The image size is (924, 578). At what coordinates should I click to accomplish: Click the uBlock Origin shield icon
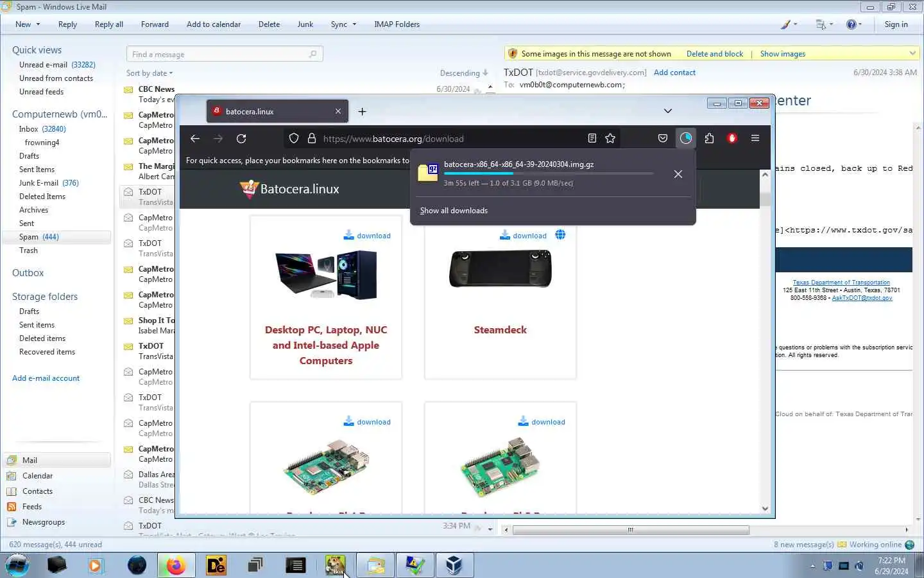tap(732, 138)
